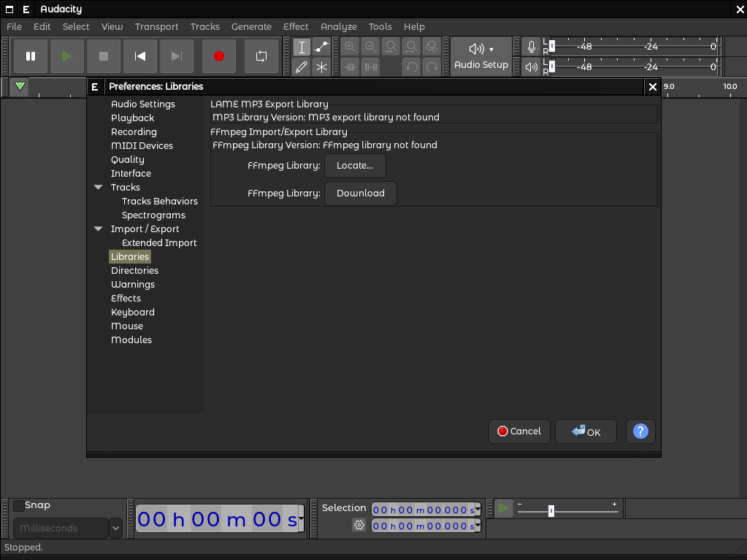This screenshot has width=747, height=560.
Task: Open the Analyze menu
Action: 339,27
